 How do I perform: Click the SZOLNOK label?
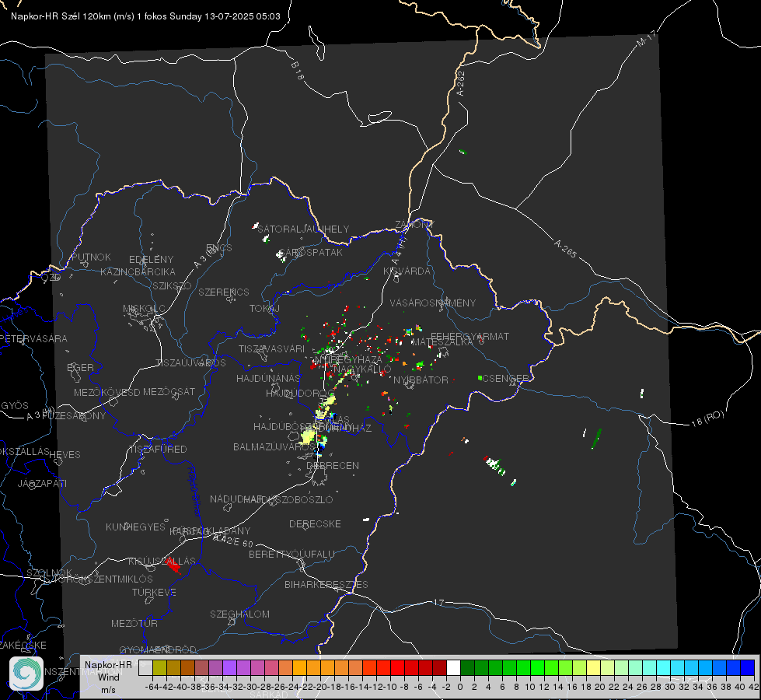(50, 572)
